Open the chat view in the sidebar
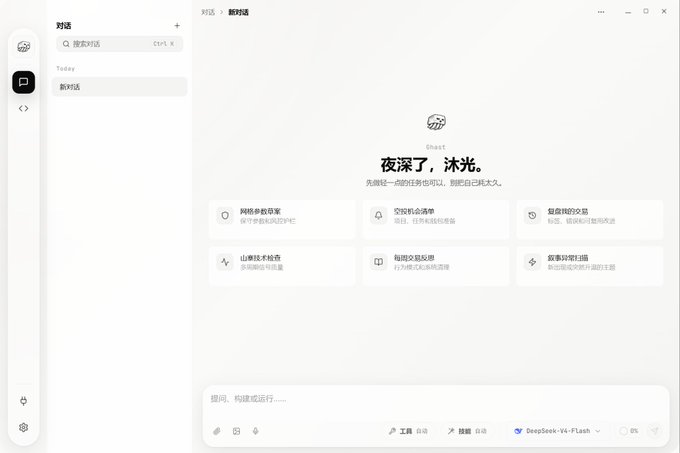680x453 pixels. (23, 82)
